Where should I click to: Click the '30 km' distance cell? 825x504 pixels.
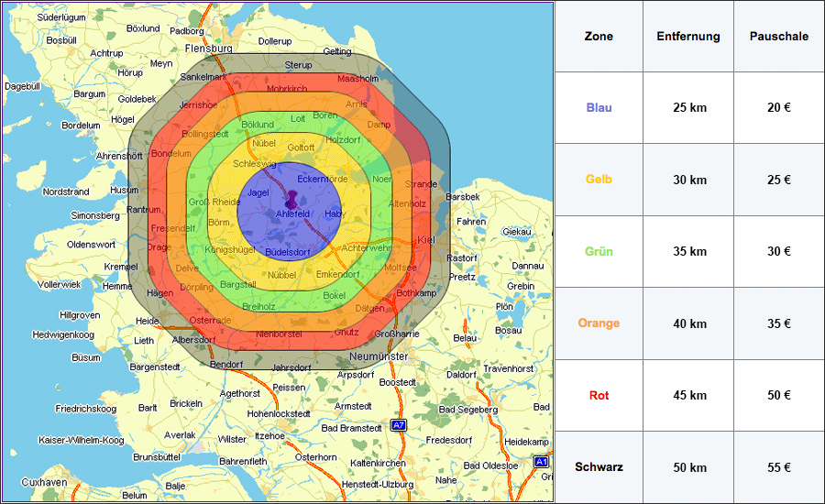point(688,180)
